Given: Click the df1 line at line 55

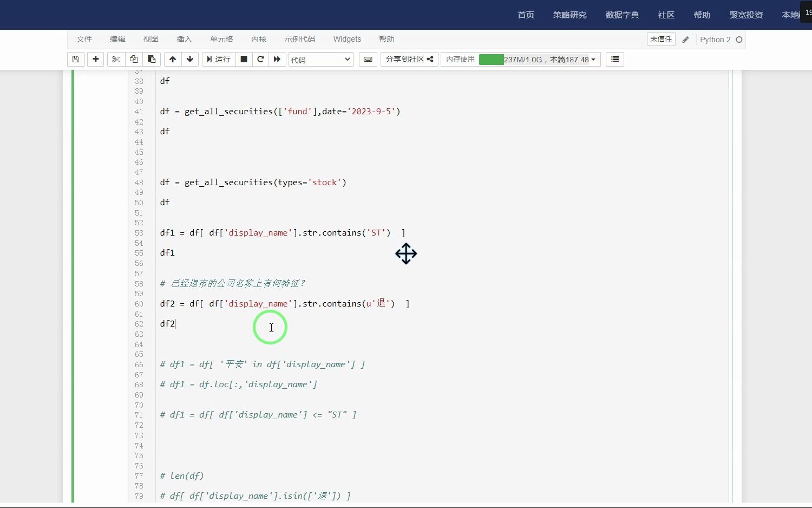Looking at the screenshot, I should (x=167, y=253).
